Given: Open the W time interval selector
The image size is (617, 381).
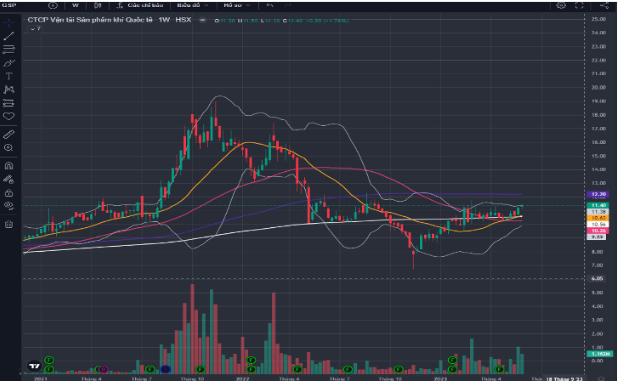Looking at the screenshot, I should click(x=75, y=5).
